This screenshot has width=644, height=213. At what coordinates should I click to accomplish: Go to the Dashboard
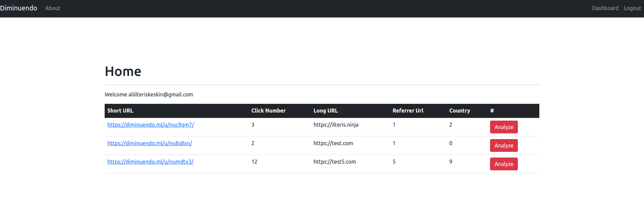click(x=605, y=8)
